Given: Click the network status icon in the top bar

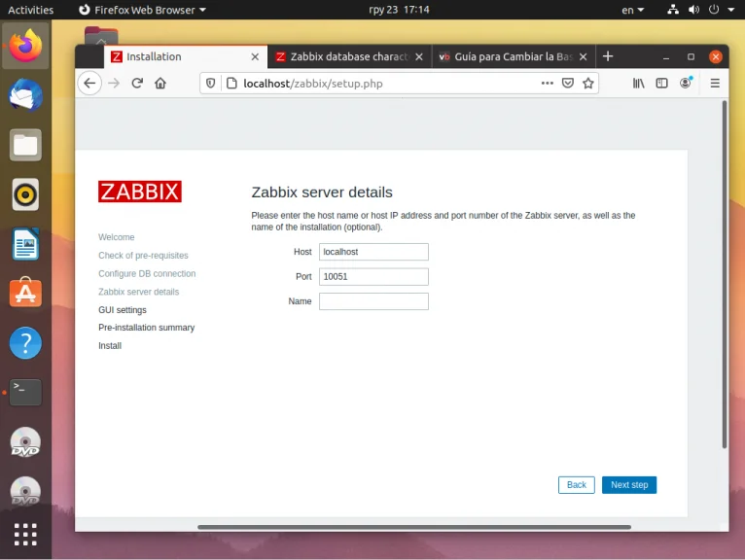Looking at the screenshot, I should (673, 10).
